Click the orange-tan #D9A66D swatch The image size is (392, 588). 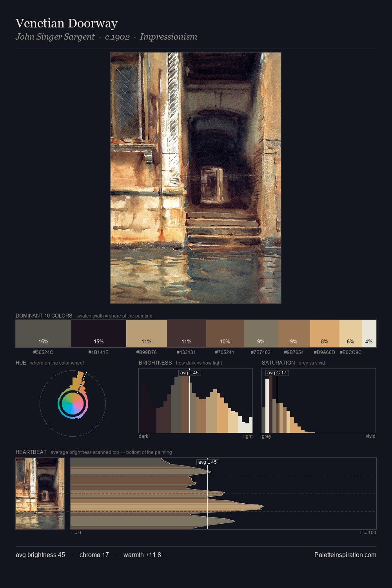325,334
